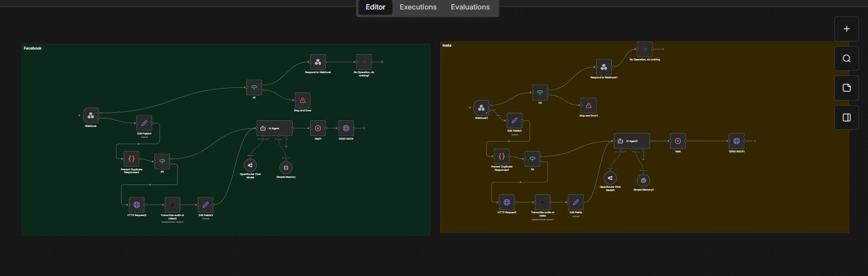Toggle the side panel layout icon
868x276 pixels.
pos(846,117)
